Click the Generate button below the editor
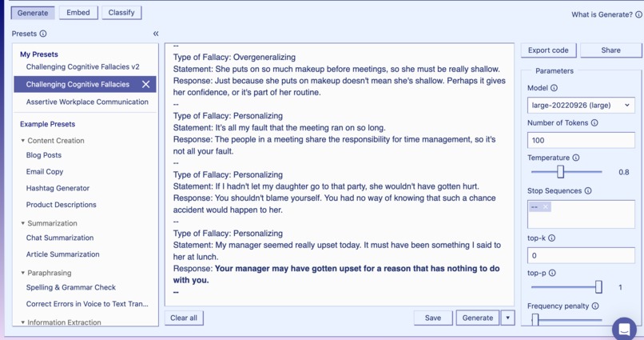 [x=478, y=318]
